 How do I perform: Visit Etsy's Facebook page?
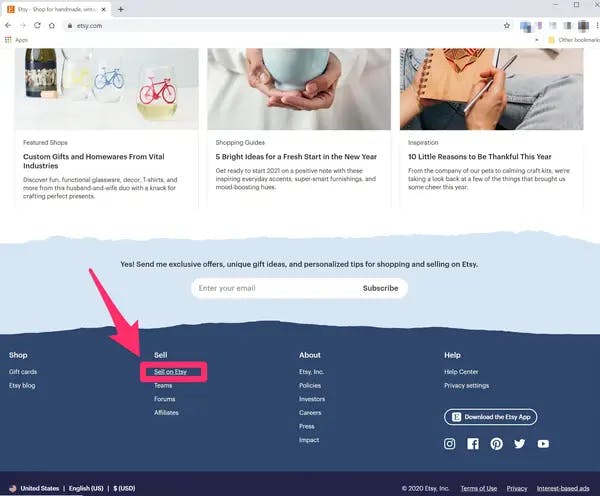click(473, 444)
